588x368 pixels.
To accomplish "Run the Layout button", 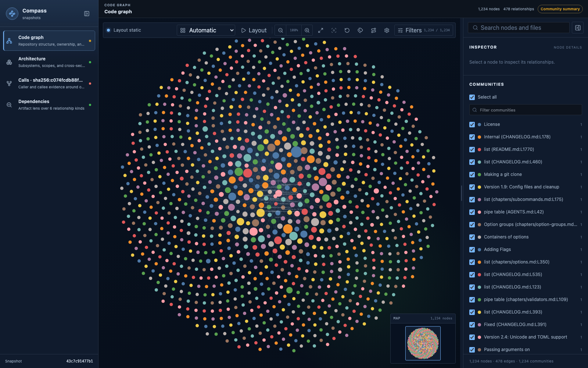I will click(254, 30).
